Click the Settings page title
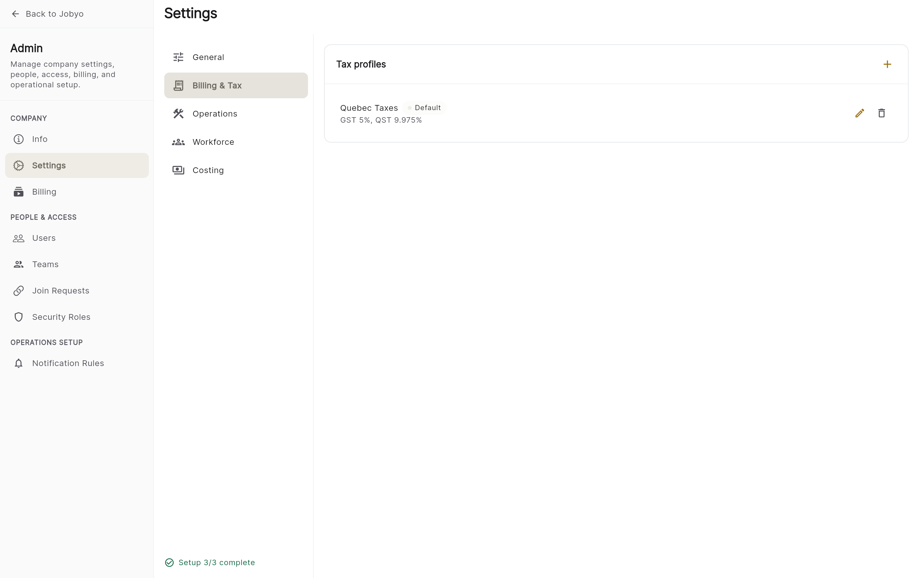924x578 pixels. (x=191, y=13)
